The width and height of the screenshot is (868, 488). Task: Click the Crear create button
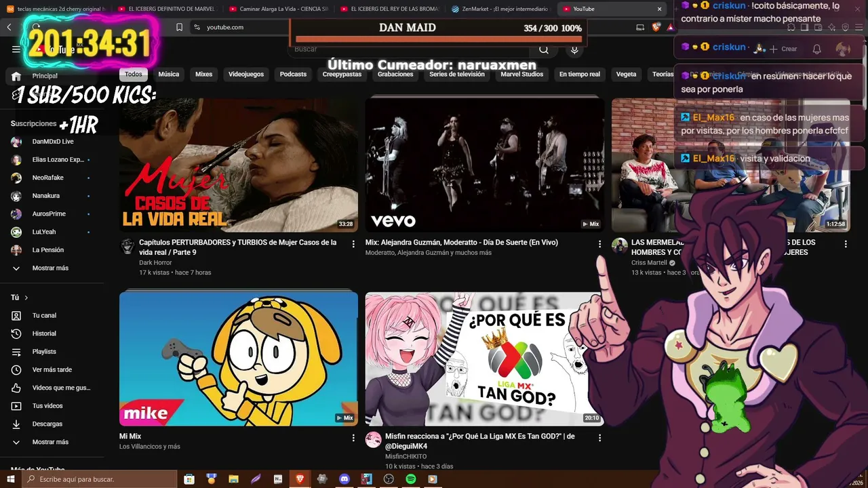click(x=783, y=49)
